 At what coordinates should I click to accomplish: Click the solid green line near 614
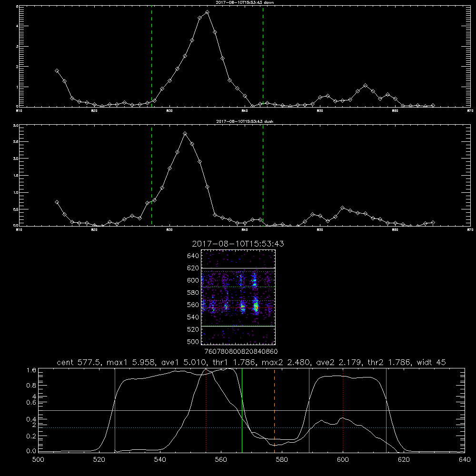tap(386, 410)
